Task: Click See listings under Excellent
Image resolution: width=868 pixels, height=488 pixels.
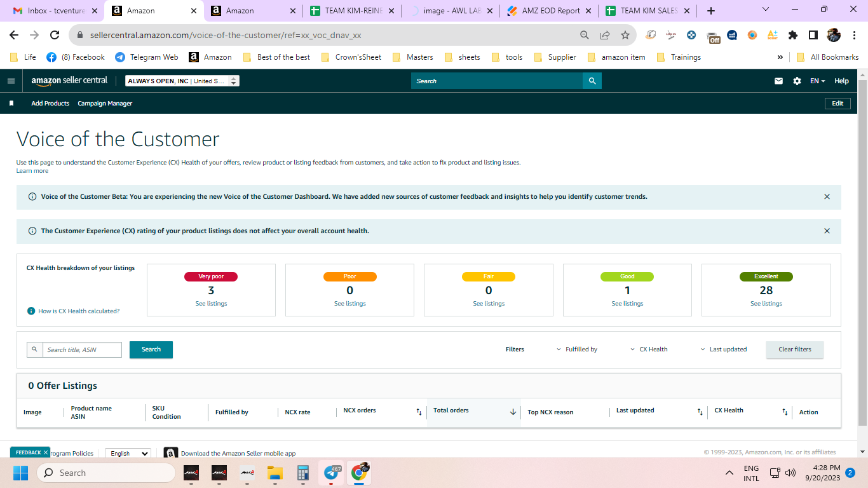Action: click(766, 304)
